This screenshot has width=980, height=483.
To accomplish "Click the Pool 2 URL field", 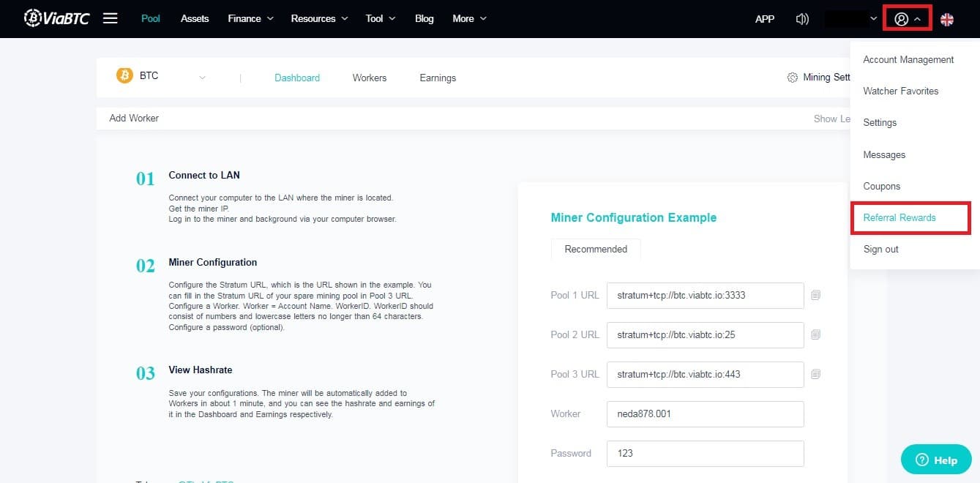I will click(706, 334).
